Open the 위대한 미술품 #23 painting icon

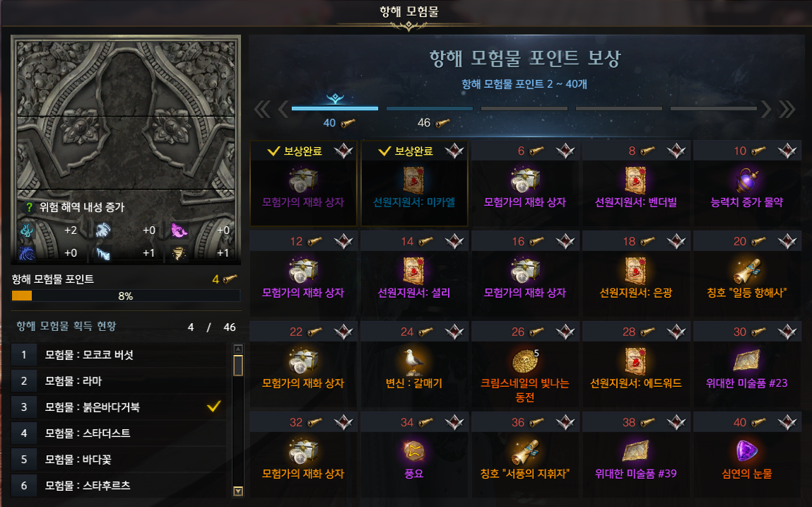click(x=747, y=361)
